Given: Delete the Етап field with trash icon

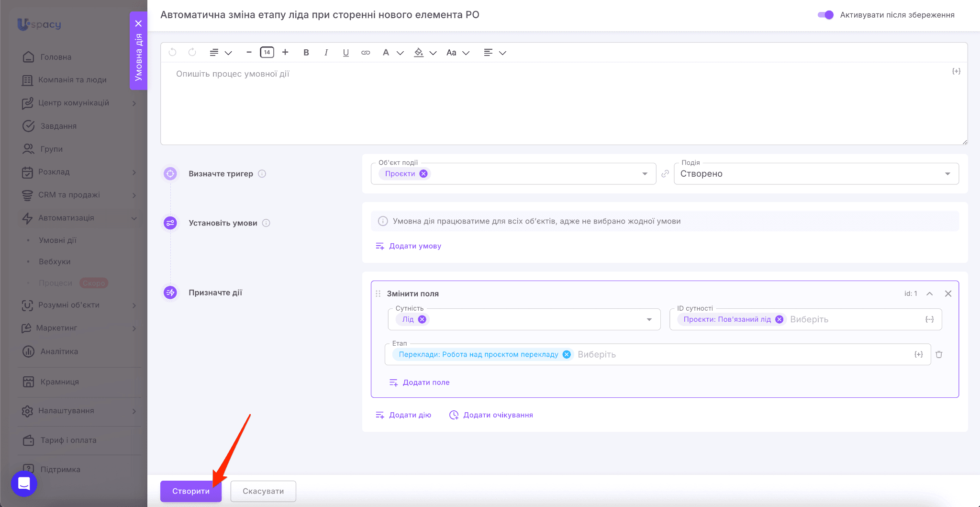Looking at the screenshot, I should pyautogui.click(x=939, y=355).
